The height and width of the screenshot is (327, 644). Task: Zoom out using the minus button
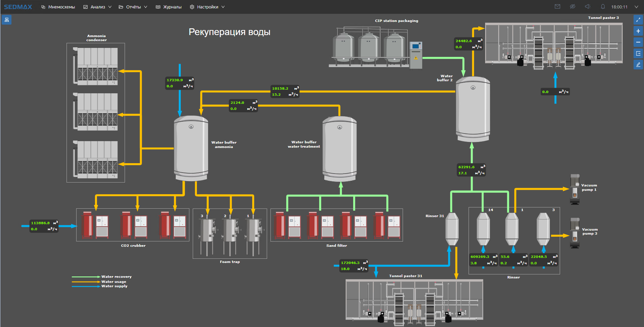tap(638, 42)
